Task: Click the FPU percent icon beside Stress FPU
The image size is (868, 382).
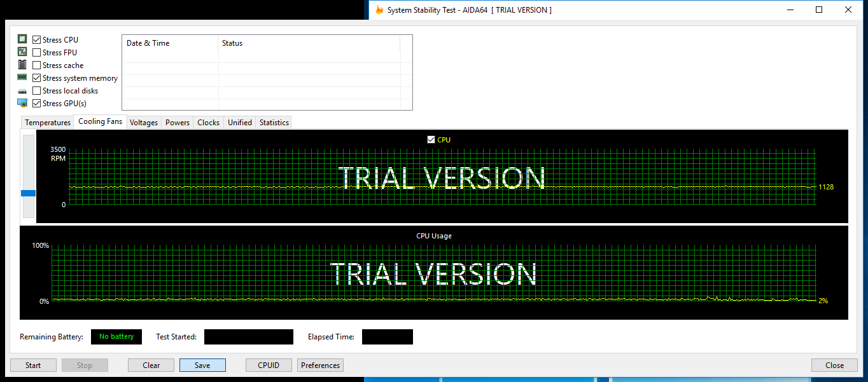Action: pos(22,52)
